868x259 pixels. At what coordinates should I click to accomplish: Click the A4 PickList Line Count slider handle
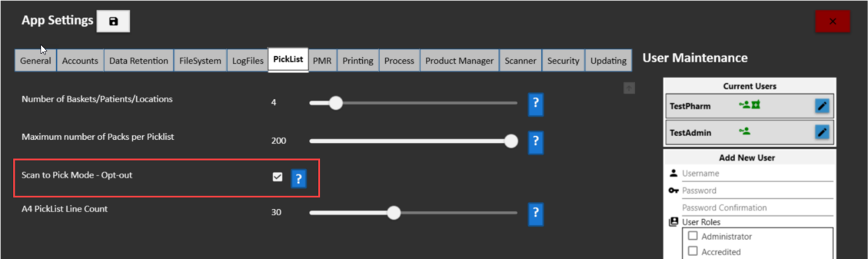(x=394, y=213)
